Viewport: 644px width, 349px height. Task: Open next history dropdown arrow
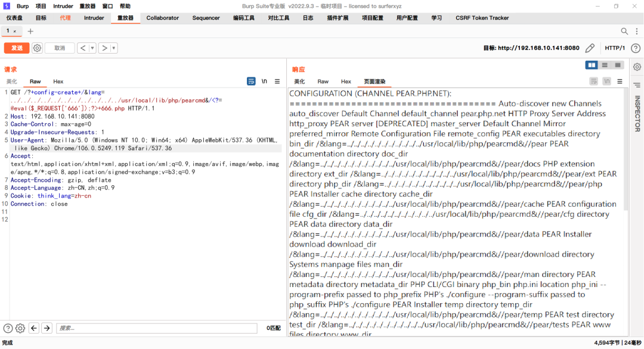point(114,48)
